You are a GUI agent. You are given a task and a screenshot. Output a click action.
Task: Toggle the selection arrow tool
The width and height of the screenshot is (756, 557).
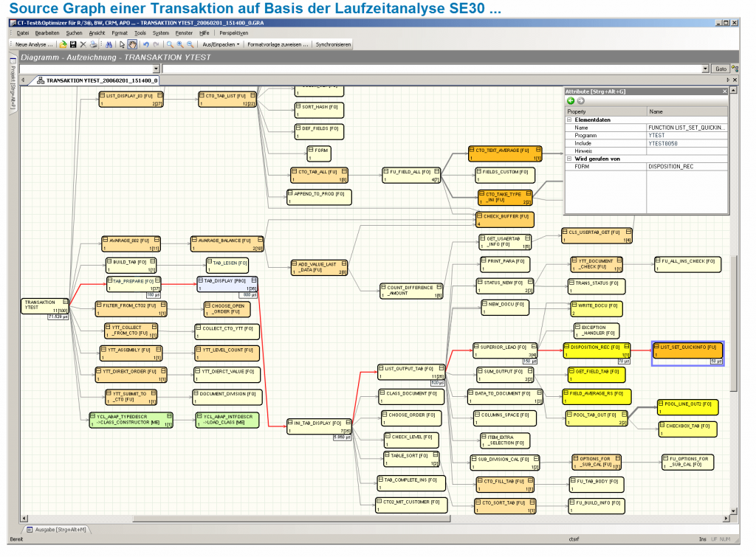(123, 44)
